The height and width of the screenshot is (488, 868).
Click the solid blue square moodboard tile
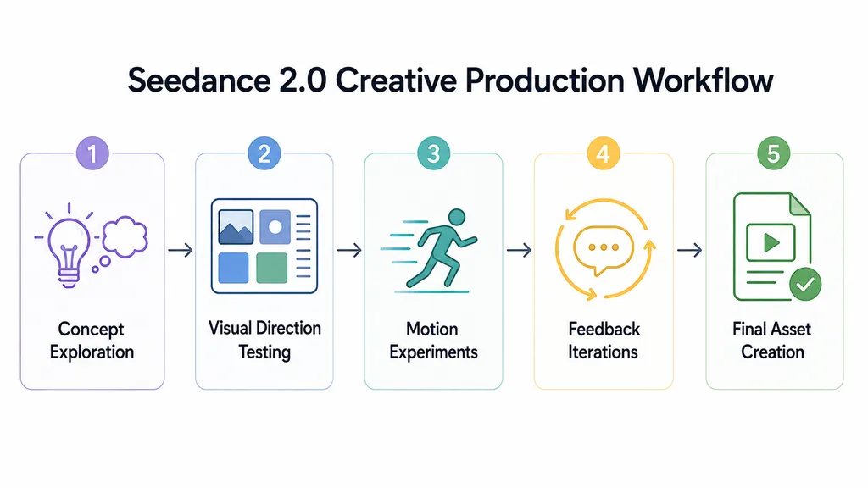pyautogui.click(x=233, y=268)
